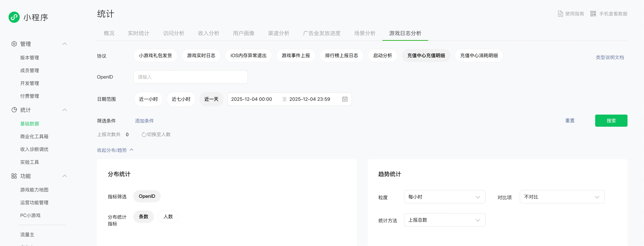
Task: Click the green 搜索 button
Action: point(611,121)
